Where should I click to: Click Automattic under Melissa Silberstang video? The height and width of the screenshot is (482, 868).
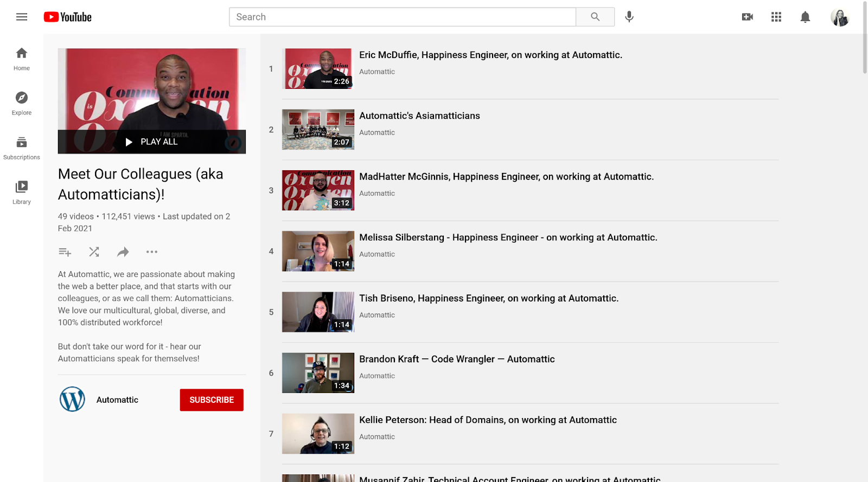coord(377,254)
